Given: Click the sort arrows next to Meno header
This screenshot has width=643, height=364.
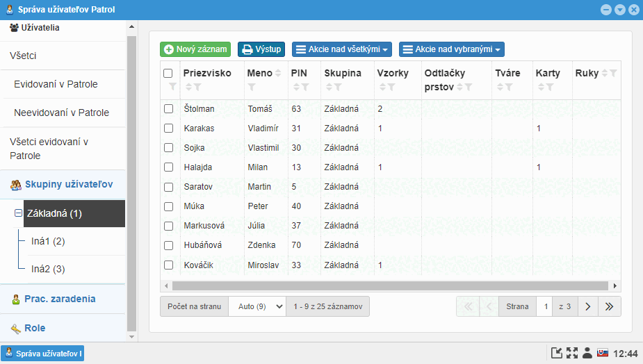Looking at the screenshot, I should click(x=278, y=73).
